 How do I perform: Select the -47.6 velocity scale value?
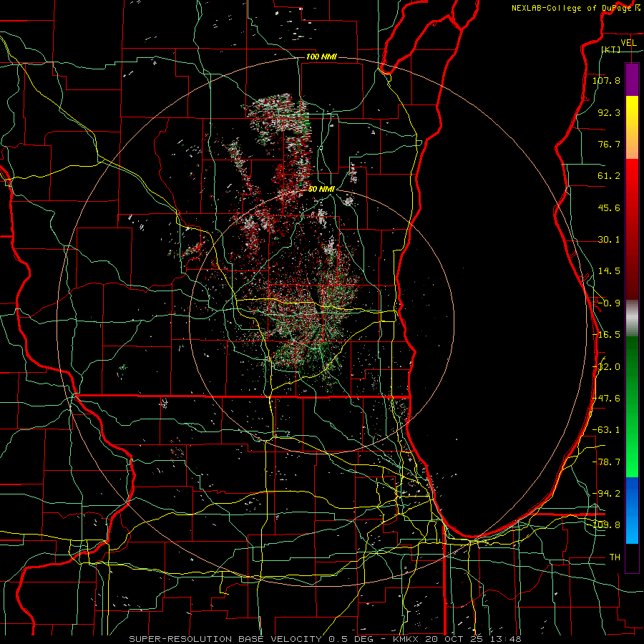click(606, 399)
